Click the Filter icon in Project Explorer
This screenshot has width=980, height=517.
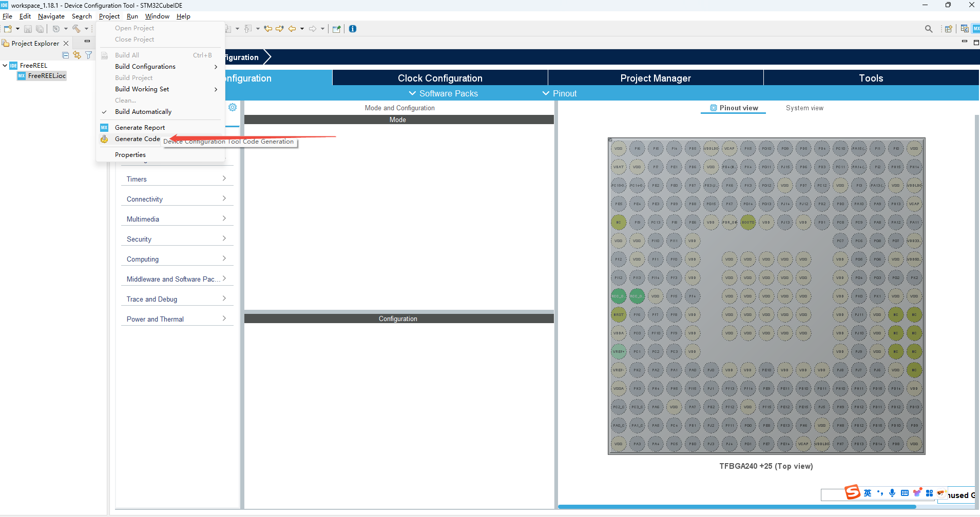88,55
